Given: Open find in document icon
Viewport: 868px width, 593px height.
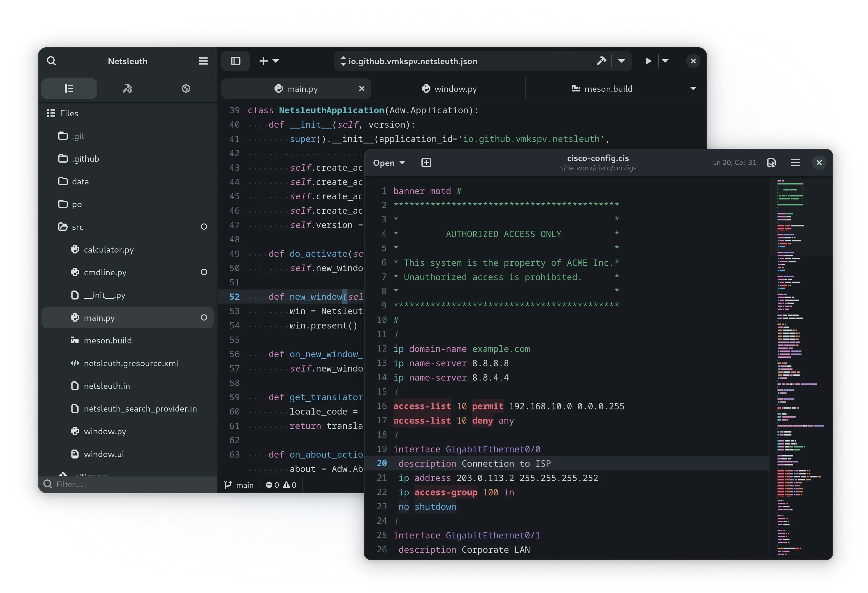Looking at the screenshot, I should coord(771,163).
